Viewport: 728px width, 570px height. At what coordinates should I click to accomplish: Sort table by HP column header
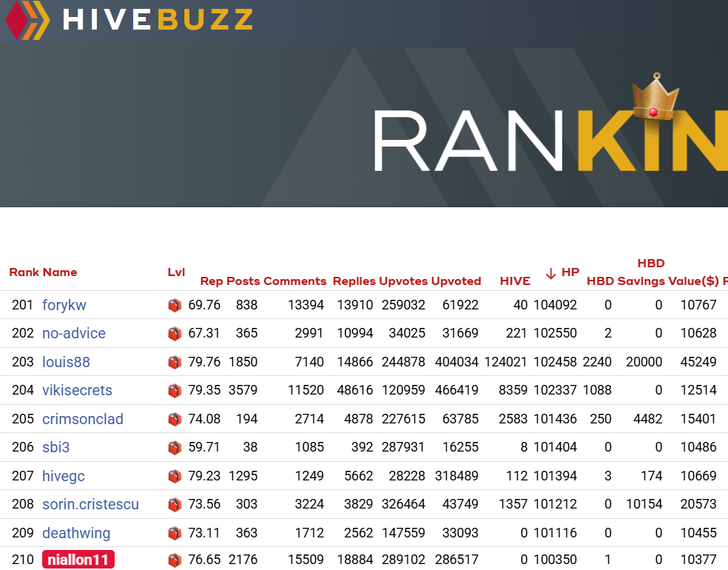click(570, 272)
